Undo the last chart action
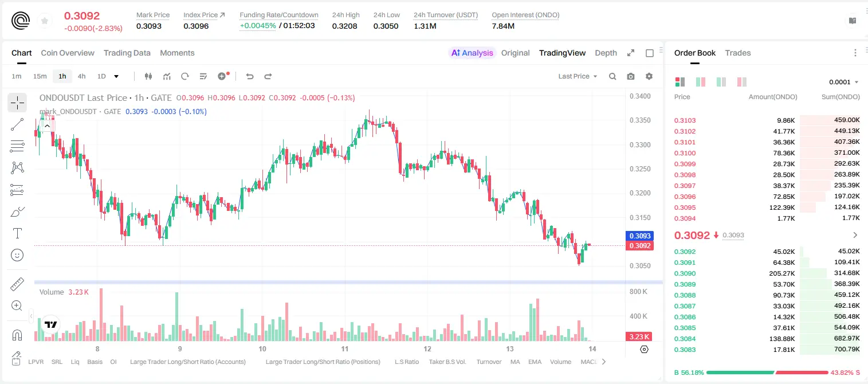 click(x=250, y=76)
